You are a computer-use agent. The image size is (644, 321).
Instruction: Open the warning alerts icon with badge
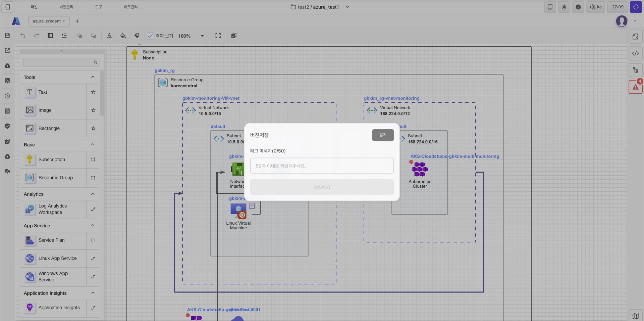pyautogui.click(x=635, y=87)
